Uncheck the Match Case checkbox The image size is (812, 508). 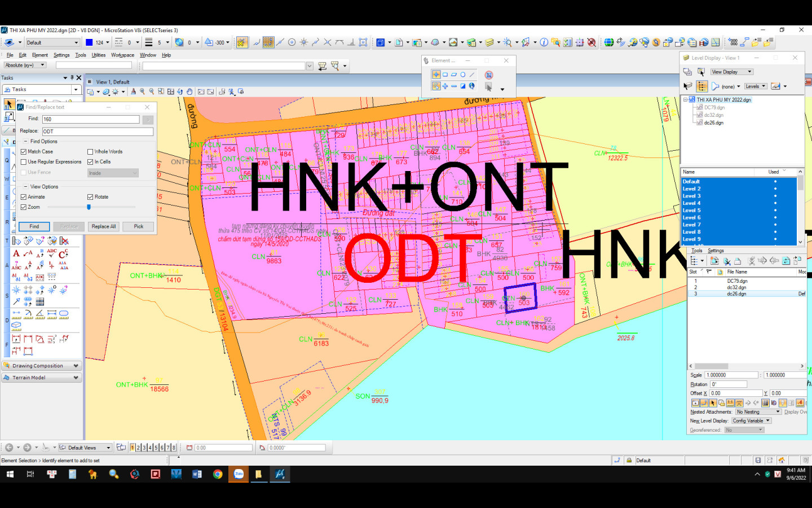click(x=24, y=152)
